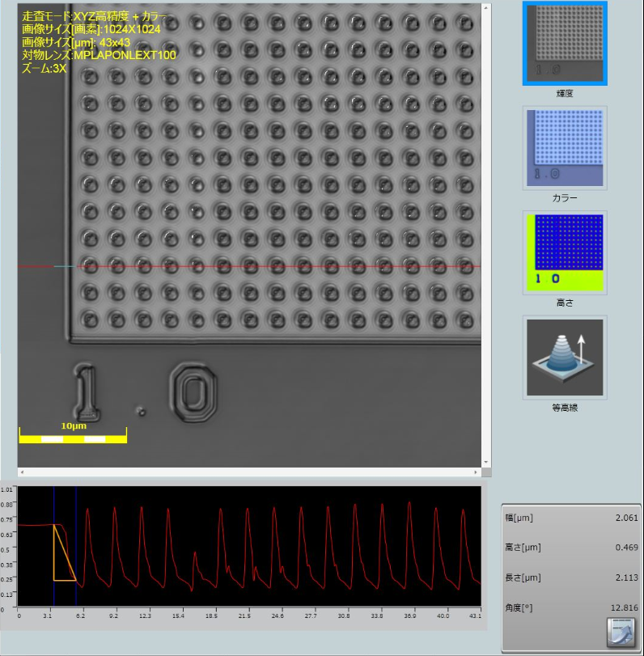
Task: Click the 長さ[μm] length value 2.113
Action: [x=626, y=578]
